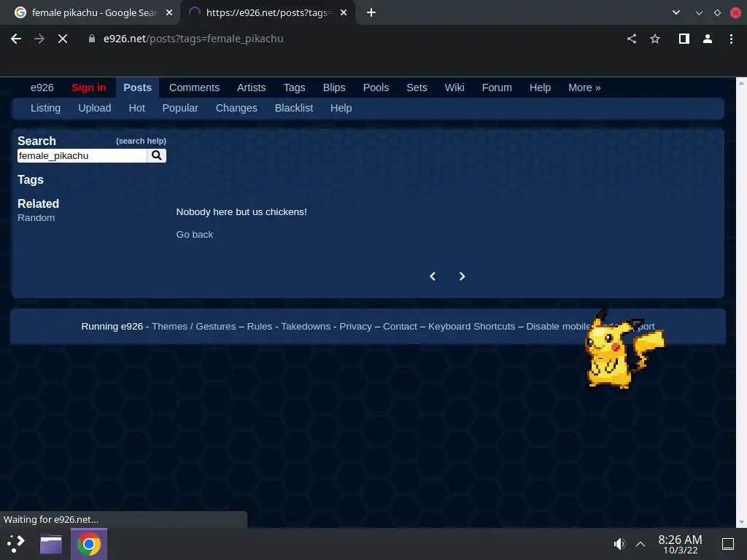Open the Wiki

click(454, 87)
